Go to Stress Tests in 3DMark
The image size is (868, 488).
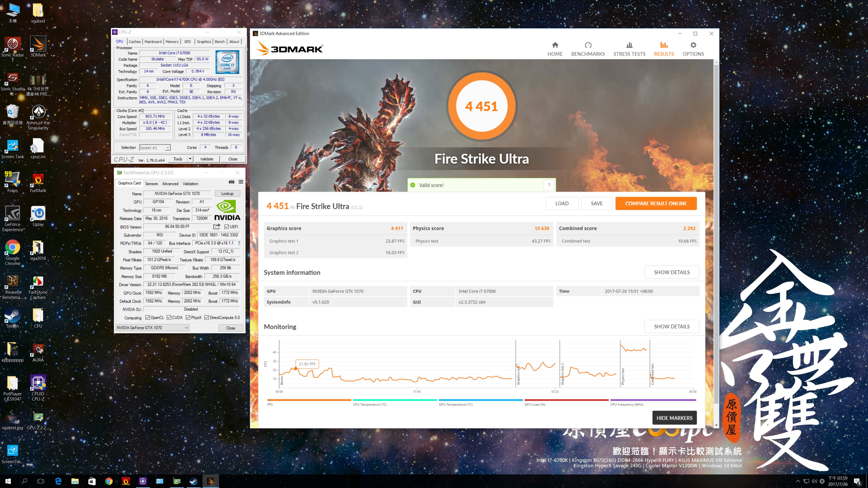click(629, 49)
